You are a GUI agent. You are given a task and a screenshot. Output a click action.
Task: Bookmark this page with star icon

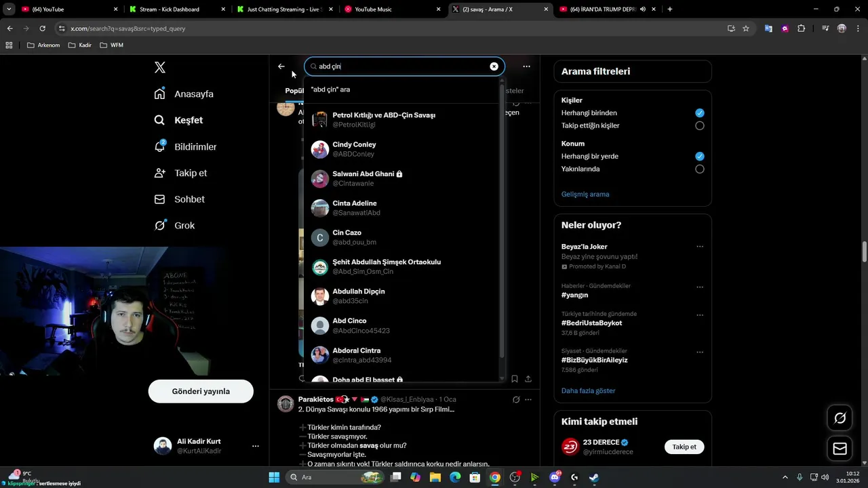point(746,28)
